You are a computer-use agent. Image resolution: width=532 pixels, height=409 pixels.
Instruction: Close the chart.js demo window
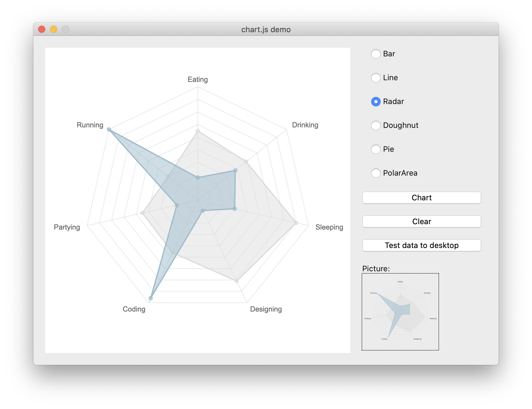tap(42, 29)
